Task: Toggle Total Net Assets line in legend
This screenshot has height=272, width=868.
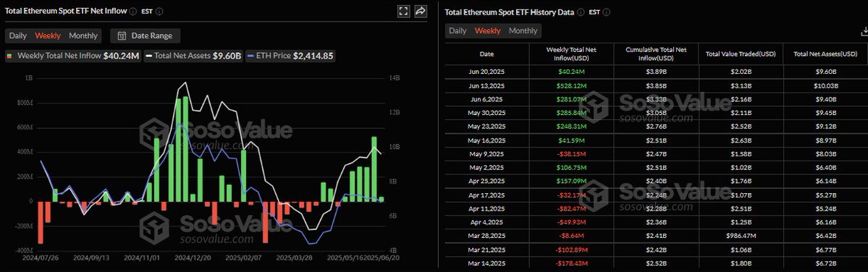Action: click(x=193, y=55)
